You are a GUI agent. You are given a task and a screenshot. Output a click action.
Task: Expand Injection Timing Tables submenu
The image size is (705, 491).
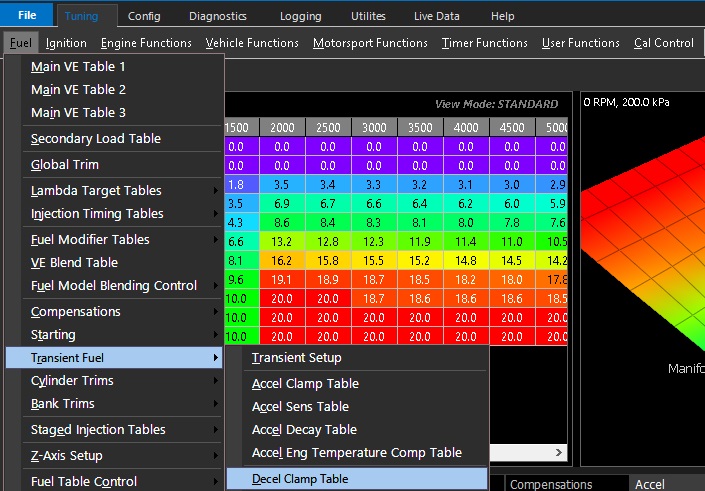pos(114,214)
